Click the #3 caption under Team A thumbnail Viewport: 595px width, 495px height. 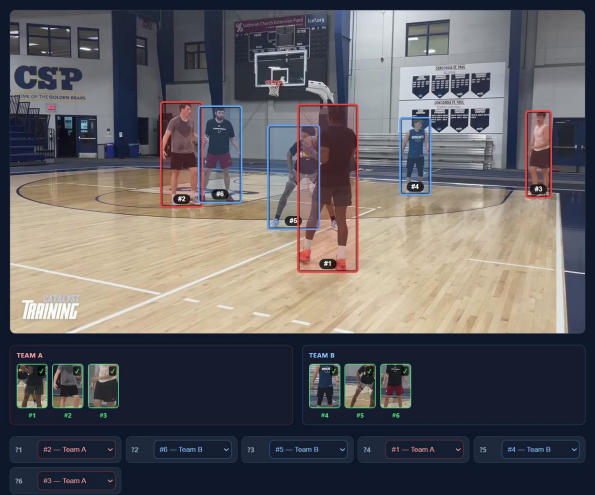click(103, 416)
